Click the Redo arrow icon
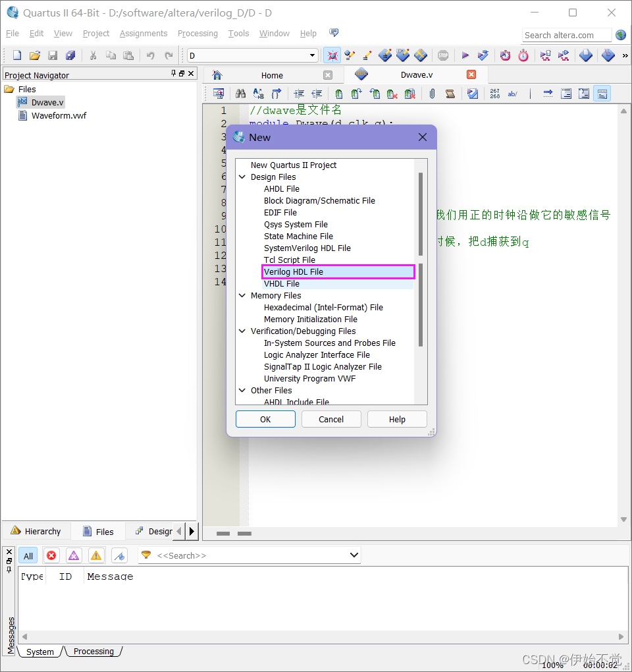The image size is (632, 672). coord(169,55)
